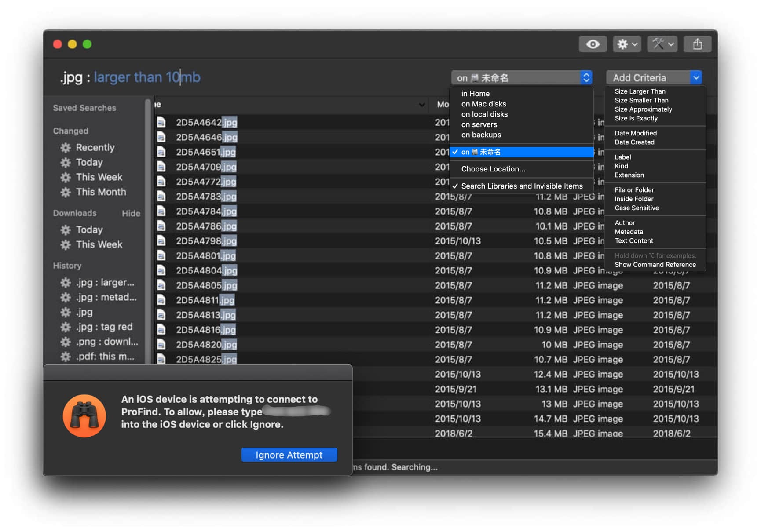The image size is (761, 532).
Task: Click the Quick Look eye button
Action: [x=592, y=44]
